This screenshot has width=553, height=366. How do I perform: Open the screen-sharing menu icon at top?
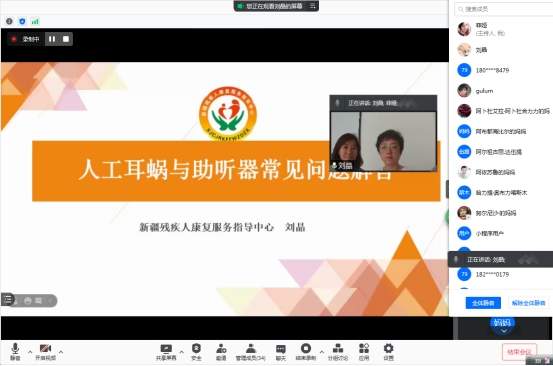click(312, 6)
